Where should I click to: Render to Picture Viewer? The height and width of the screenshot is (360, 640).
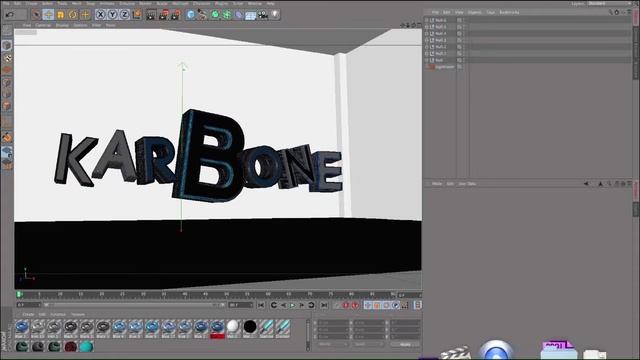pyautogui.click(x=163, y=15)
